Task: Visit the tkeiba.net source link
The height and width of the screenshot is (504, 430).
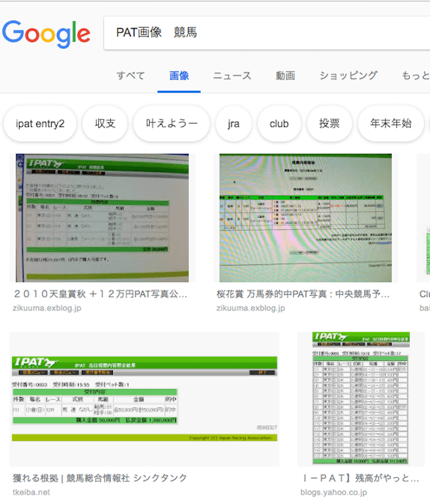Action: tap(32, 492)
